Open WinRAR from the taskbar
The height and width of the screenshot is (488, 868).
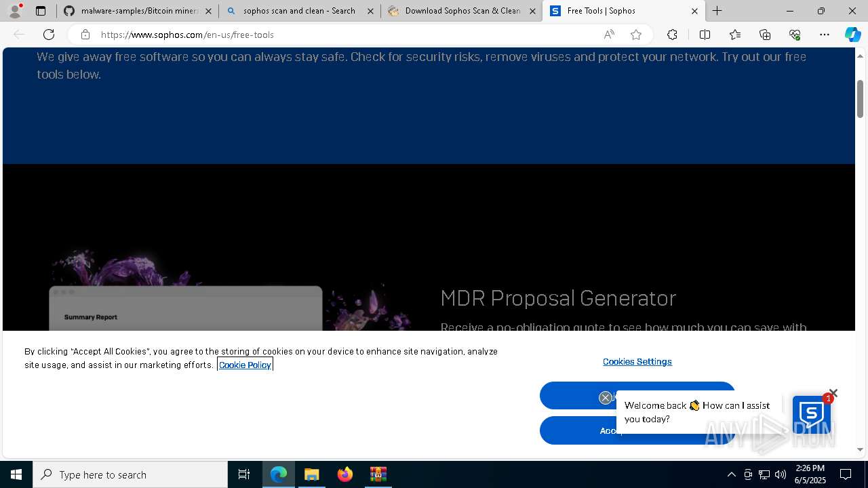pos(378,474)
